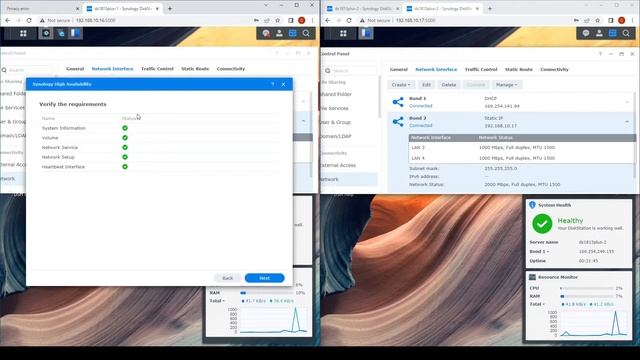Go back in left browser window
The image size is (640, 360).
click(8, 20)
